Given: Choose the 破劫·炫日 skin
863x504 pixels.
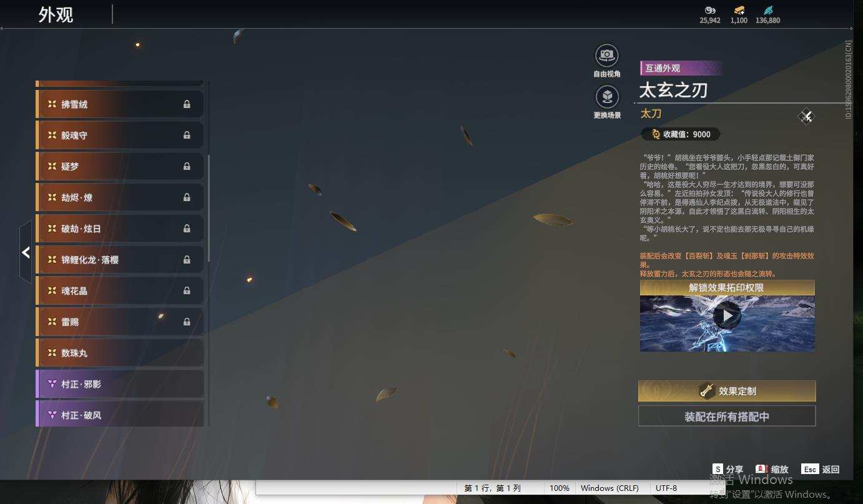Looking at the screenshot, I should pyautogui.click(x=120, y=229).
